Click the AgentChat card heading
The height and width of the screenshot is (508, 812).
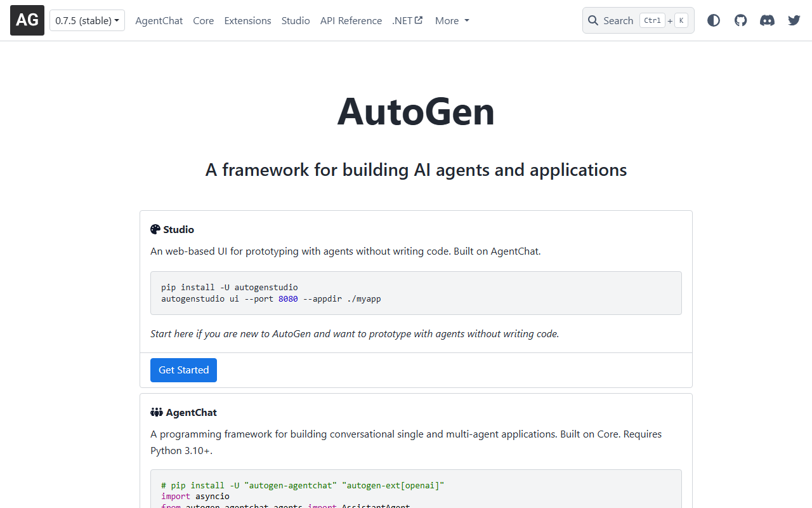192,412
